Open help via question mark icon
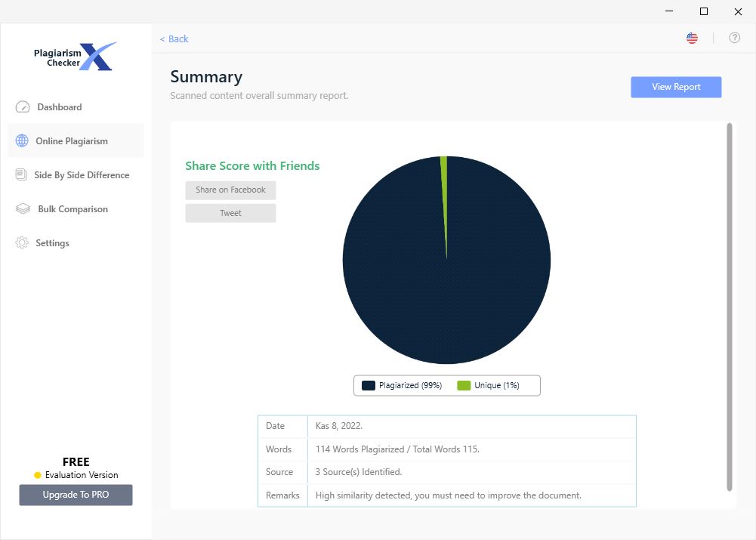The width and height of the screenshot is (756, 540). click(734, 38)
